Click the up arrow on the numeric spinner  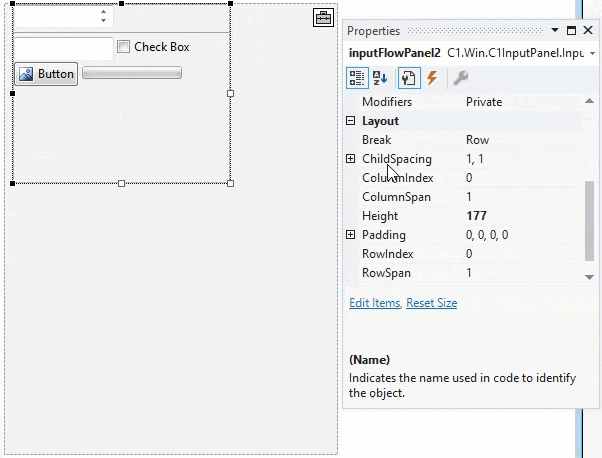point(103,13)
